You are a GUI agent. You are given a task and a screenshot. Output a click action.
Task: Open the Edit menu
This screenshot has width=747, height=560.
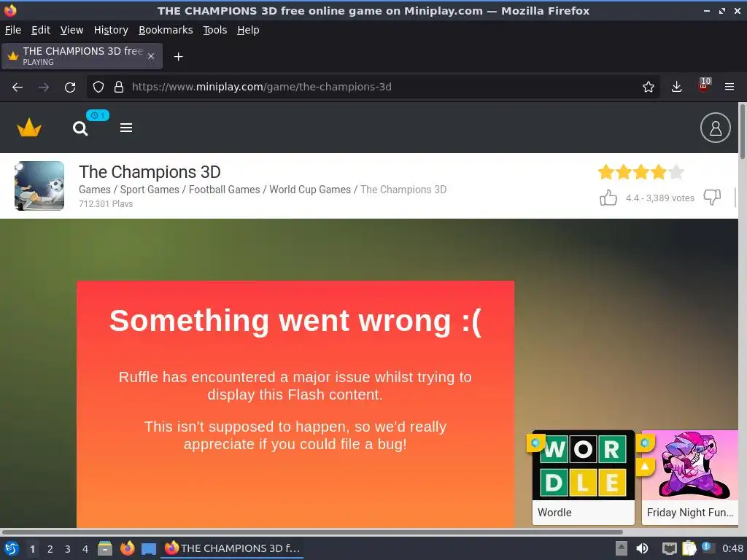(41, 30)
